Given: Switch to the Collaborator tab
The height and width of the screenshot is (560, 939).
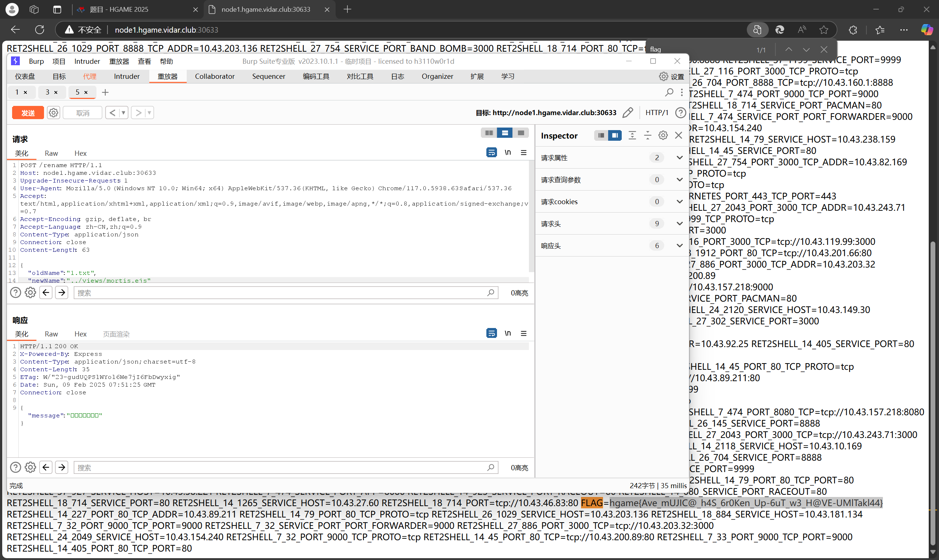Looking at the screenshot, I should (x=215, y=77).
